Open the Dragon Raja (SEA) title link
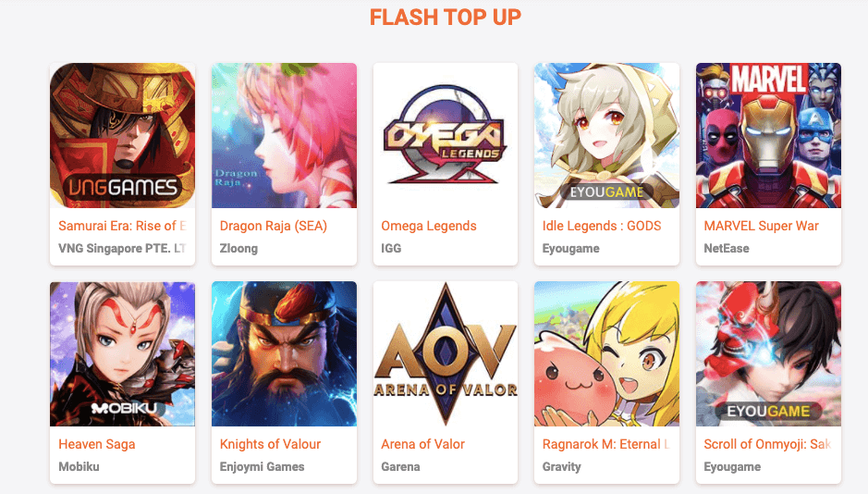 click(x=274, y=226)
